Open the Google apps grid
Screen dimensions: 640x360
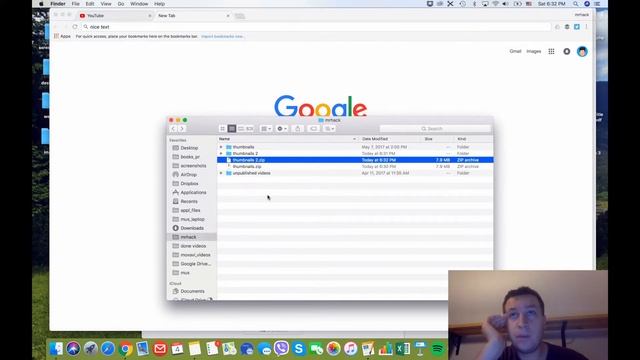[551, 51]
